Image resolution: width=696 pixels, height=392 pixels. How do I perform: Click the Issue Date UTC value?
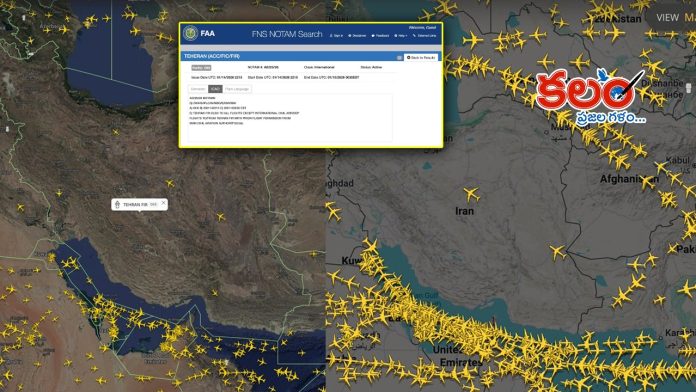(x=217, y=77)
